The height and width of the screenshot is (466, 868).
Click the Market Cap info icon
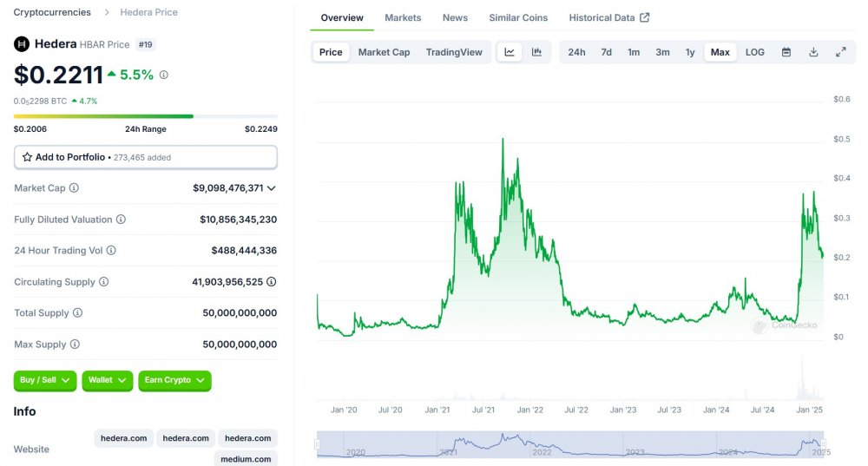click(x=74, y=188)
